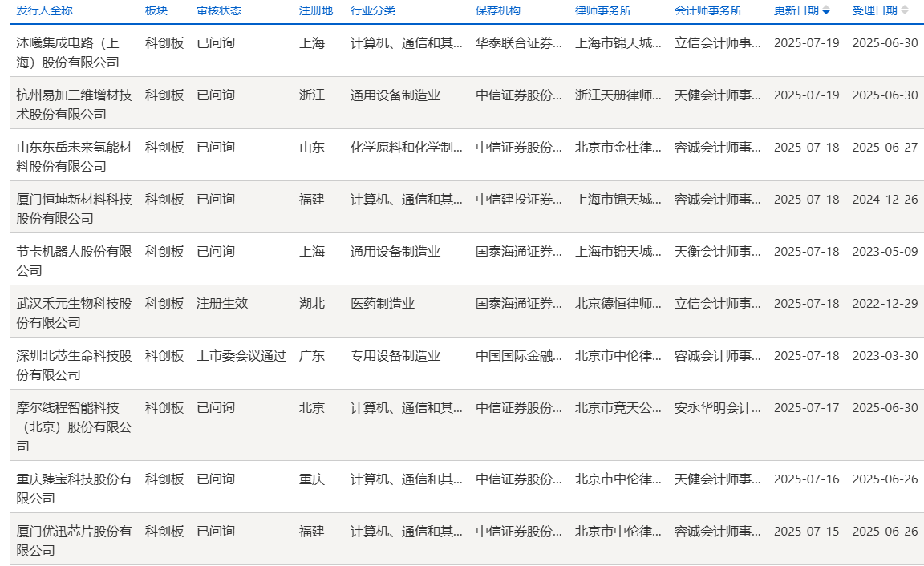The width and height of the screenshot is (924, 566).
Task: Select the 专用设备制造业 industry cell
Action: [x=395, y=356]
